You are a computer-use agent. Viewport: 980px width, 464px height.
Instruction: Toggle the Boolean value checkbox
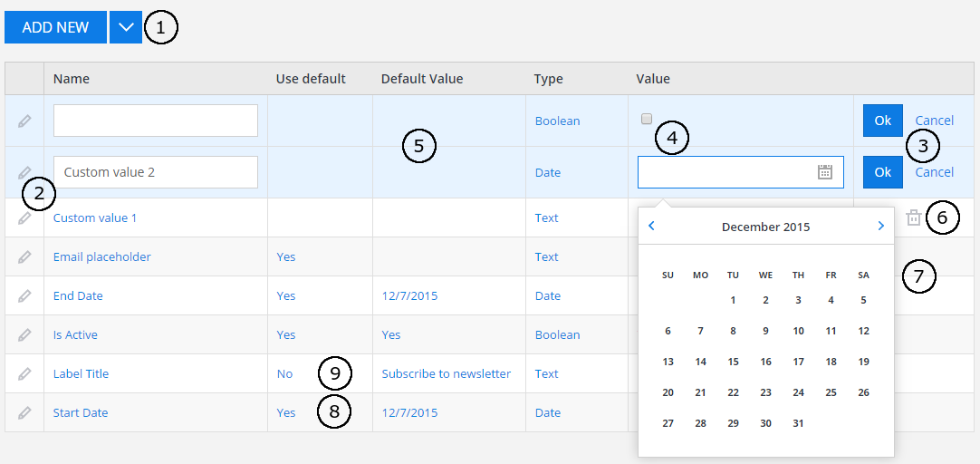[x=647, y=119]
